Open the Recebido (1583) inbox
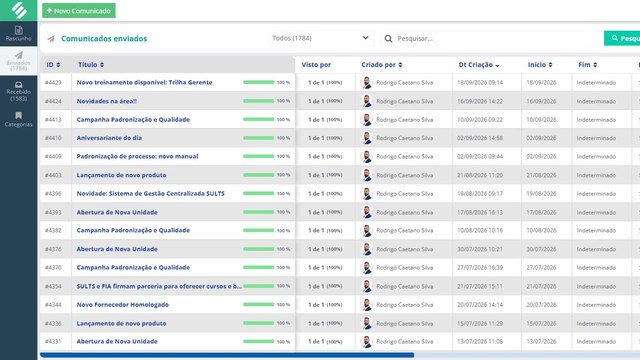Image resolution: width=640 pixels, height=360 pixels. click(x=18, y=91)
